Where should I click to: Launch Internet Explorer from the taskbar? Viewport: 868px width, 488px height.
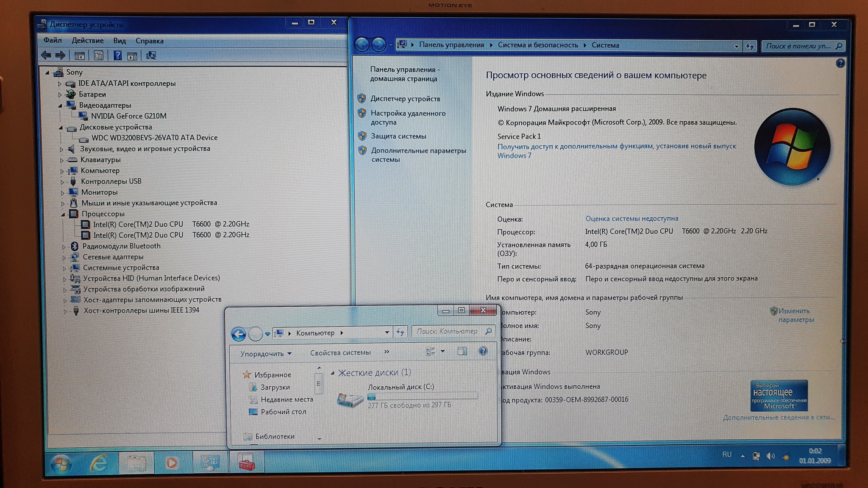99,463
